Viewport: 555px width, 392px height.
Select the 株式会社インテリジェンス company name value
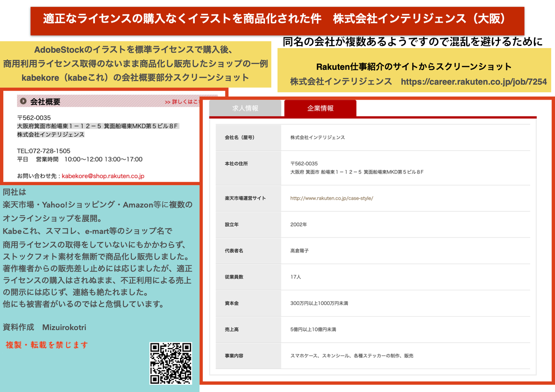pyautogui.click(x=317, y=137)
